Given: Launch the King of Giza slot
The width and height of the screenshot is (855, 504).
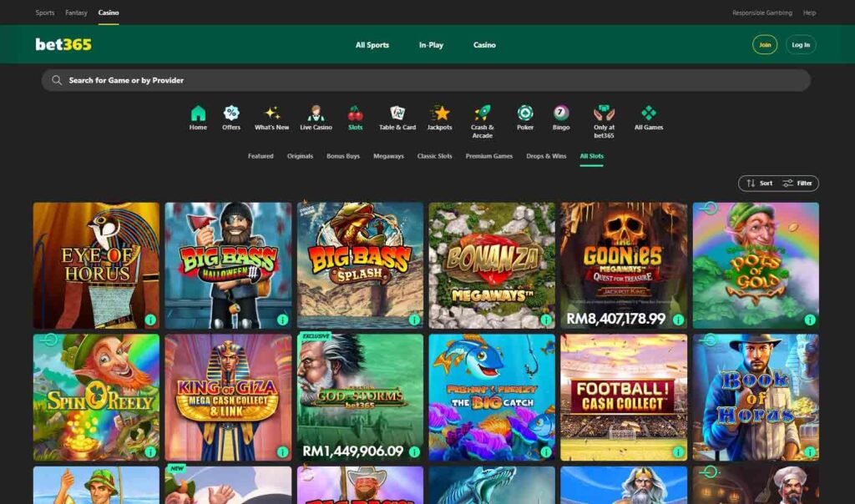Looking at the screenshot, I should click(228, 397).
